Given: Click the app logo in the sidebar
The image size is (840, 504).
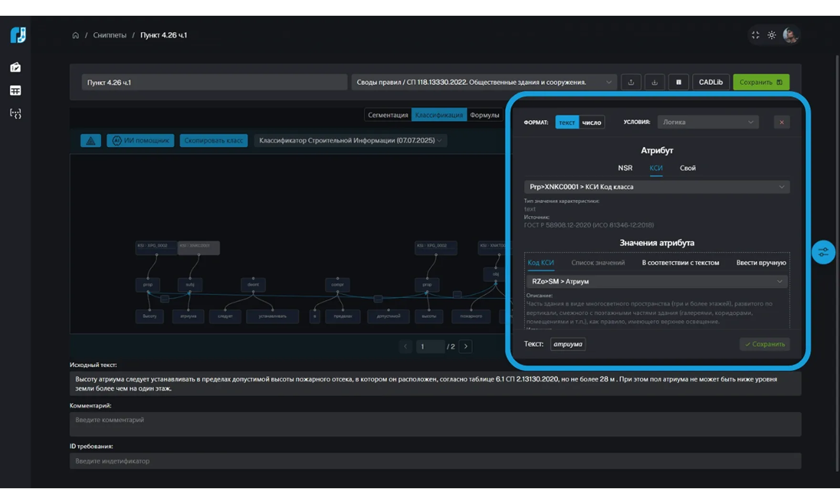Looking at the screenshot, I should pyautogui.click(x=18, y=35).
